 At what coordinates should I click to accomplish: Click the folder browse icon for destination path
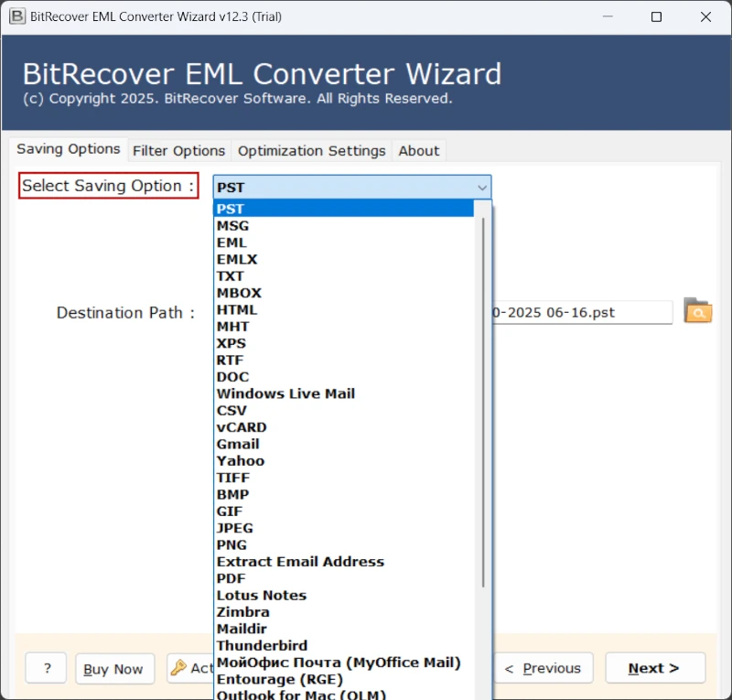point(697,310)
